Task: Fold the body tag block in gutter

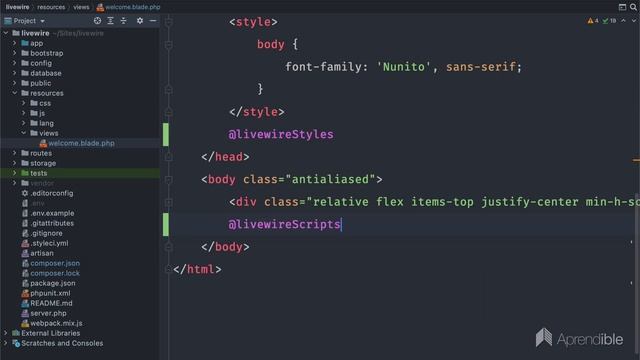Action: [x=168, y=180]
